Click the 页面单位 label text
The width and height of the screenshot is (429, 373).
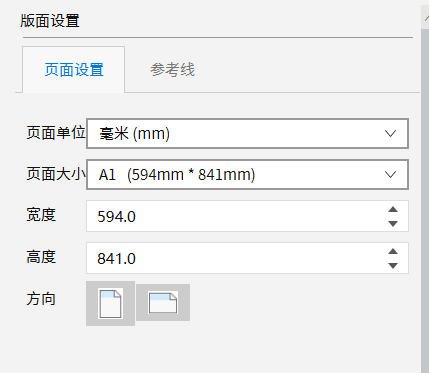pyautogui.click(x=56, y=133)
